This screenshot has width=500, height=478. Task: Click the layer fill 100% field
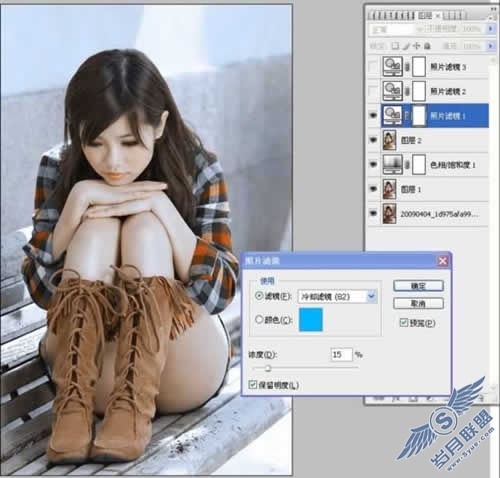click(472, 46)
